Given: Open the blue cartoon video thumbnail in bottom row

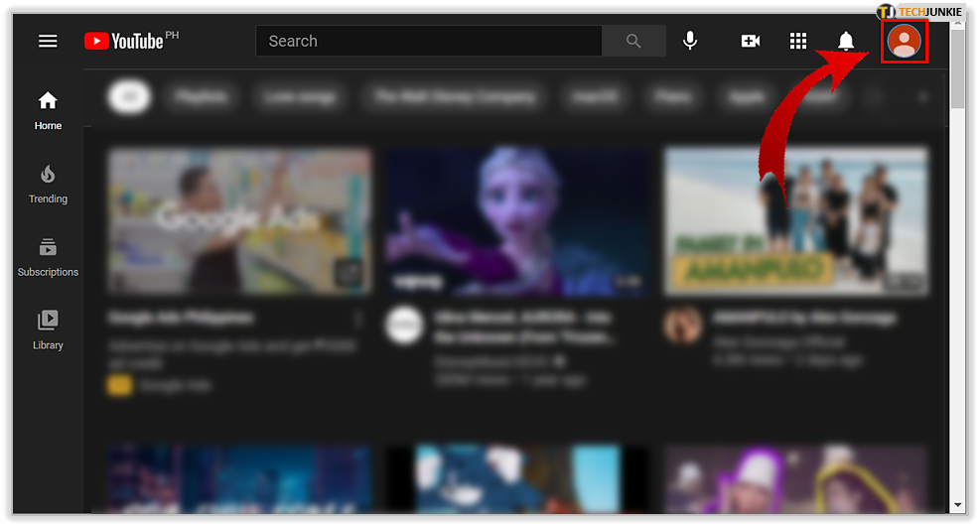Looking at the screenshot, I should (x=517, y=479).
